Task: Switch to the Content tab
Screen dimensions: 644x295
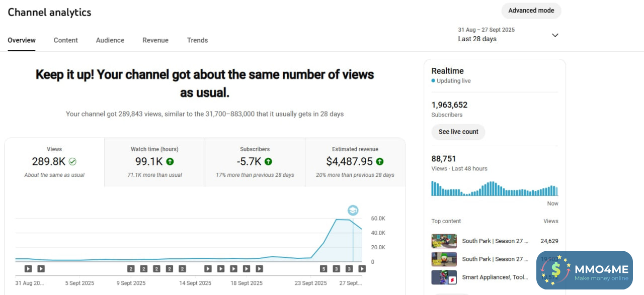Action: tap(66, 40)
